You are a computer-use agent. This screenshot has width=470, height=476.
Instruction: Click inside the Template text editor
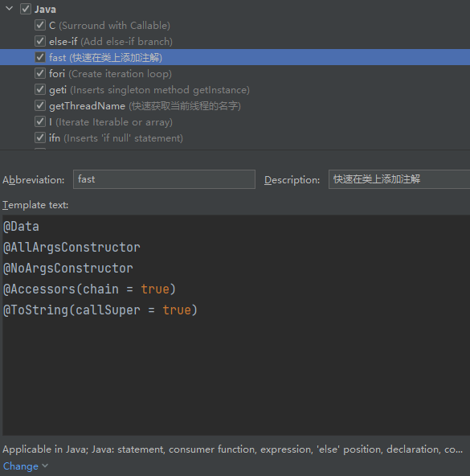point(236,325)
